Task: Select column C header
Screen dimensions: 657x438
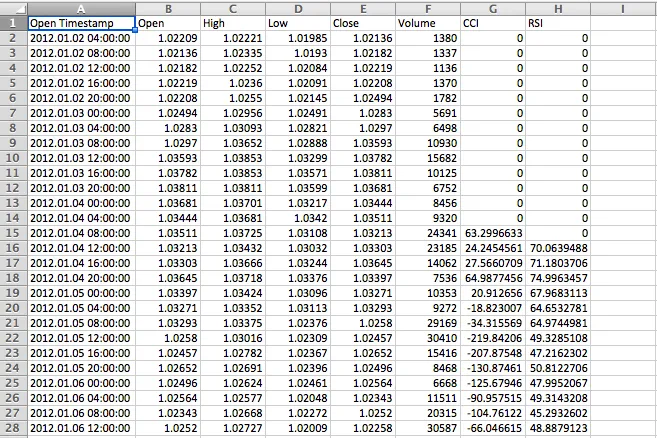Action: pos(233,9)
